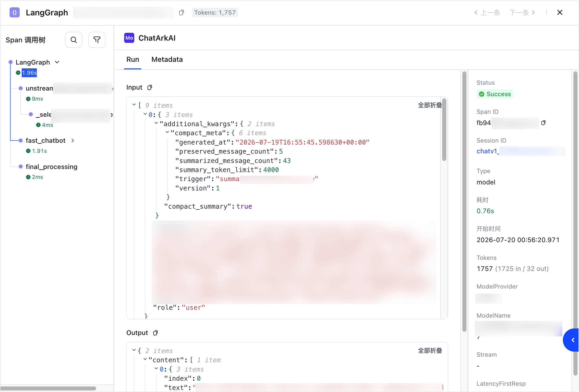The image size is (579, 392).
Task: Collapse item 0 in the Input JSON
Action: click(x=145, y=114)
